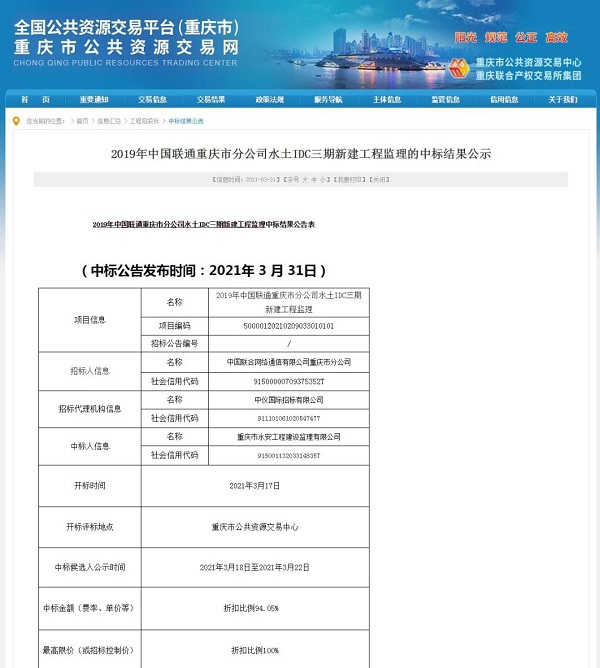The width and height of the screenshot is (600, 668).
Task: Set font size to 中
Action: [314, 180]
